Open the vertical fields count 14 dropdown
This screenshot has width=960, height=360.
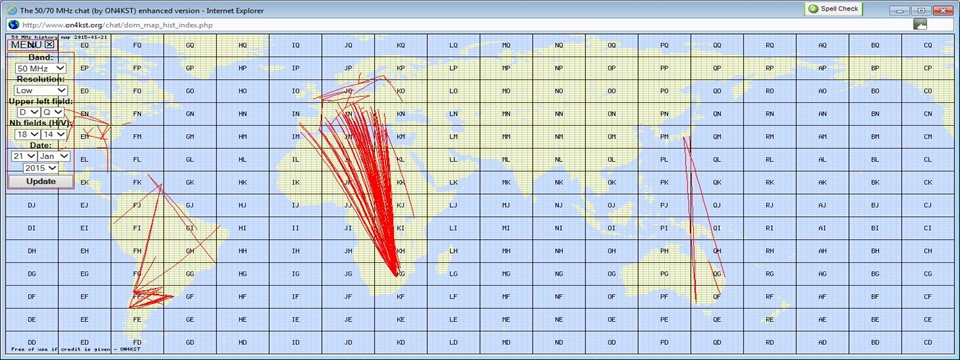tap(53, 134)
